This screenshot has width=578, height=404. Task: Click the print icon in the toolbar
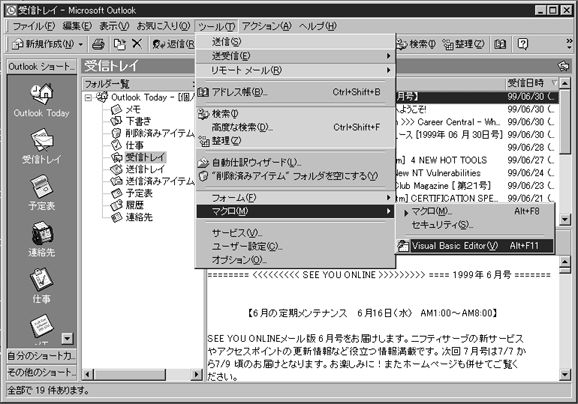coord(98,44)
